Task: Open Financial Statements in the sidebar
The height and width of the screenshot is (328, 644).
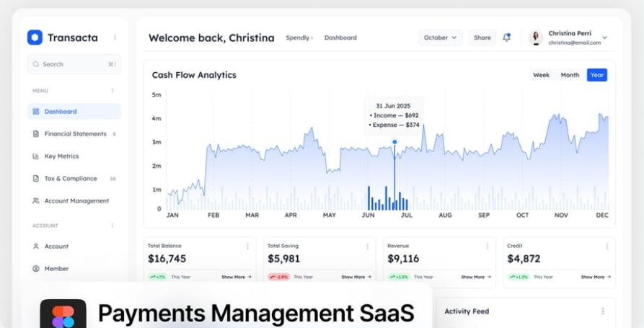Action: pos(74,134)
